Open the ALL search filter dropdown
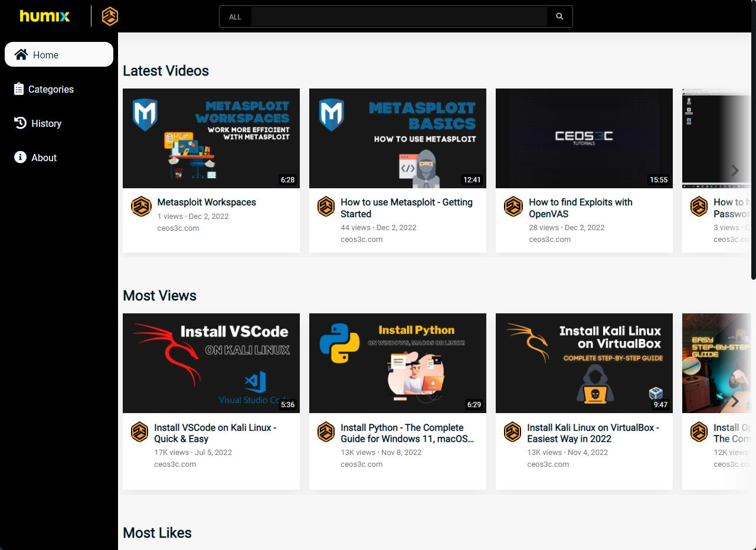This screenshot has width=756, height=550. point(235,17)
